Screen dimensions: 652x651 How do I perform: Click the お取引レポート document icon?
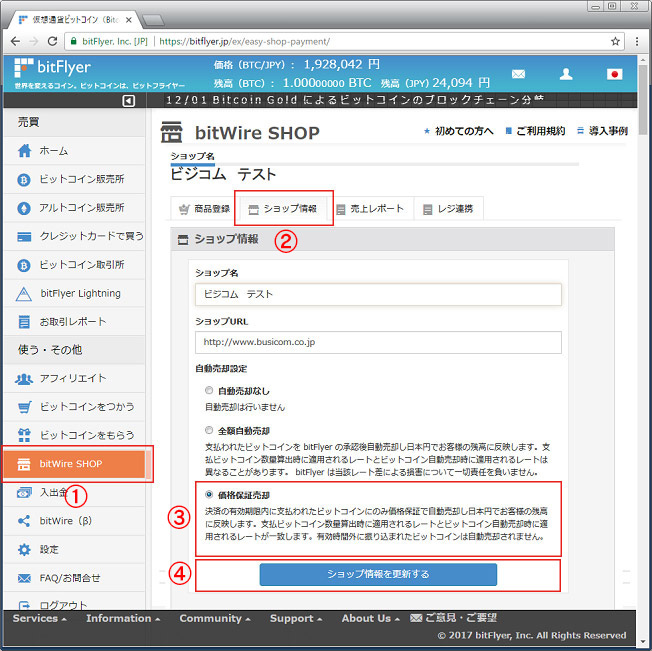coord(24,322)
